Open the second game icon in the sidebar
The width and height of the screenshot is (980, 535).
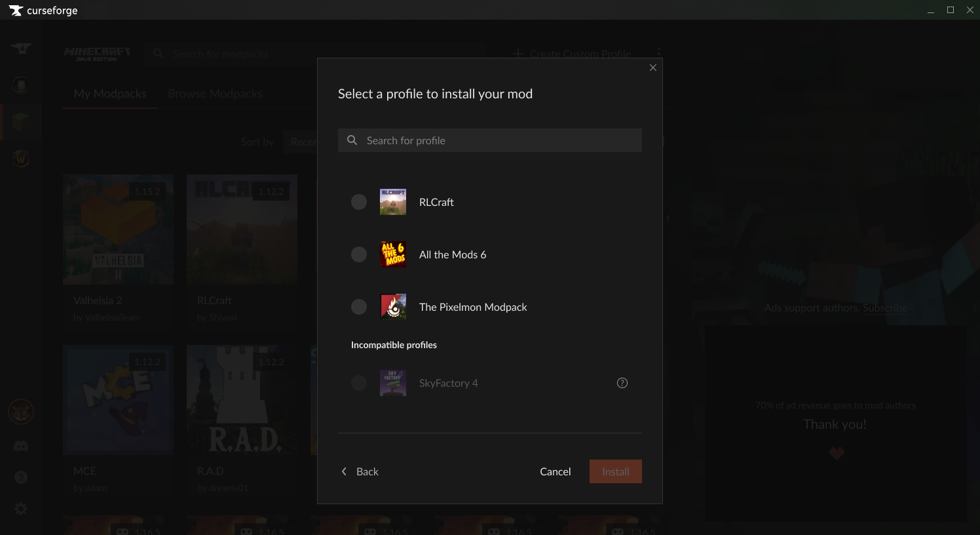point(21,85)
